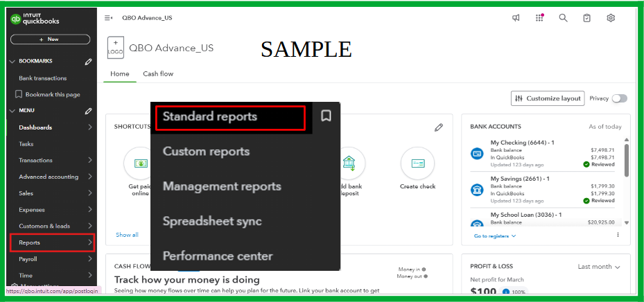
Task: Click the My Checking account icon
Action: [477, 154]
